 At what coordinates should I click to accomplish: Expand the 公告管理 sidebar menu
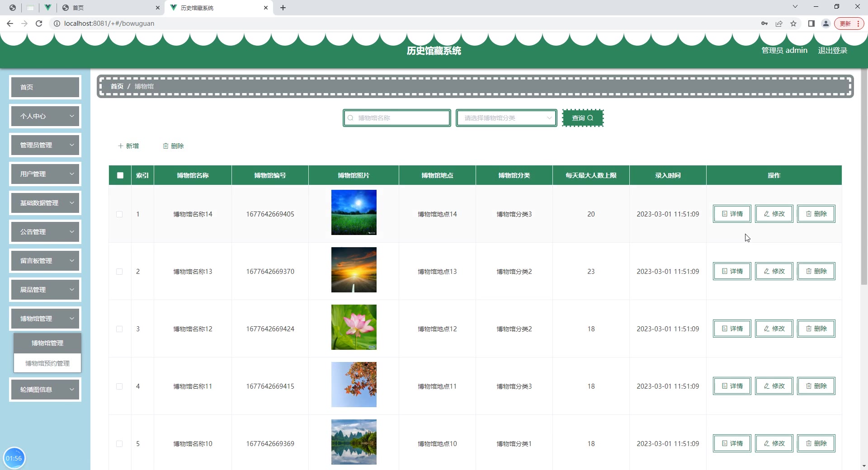coord(45,232)
